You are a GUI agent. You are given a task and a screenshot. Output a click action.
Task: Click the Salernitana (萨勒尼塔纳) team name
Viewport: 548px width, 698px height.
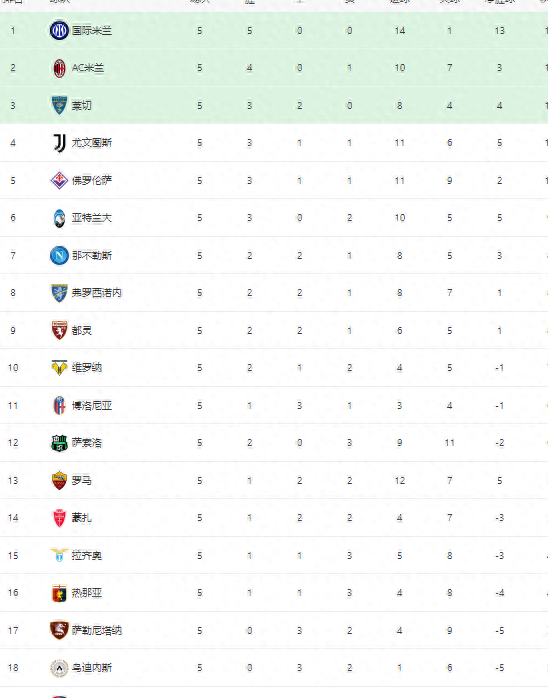(97, 630)
